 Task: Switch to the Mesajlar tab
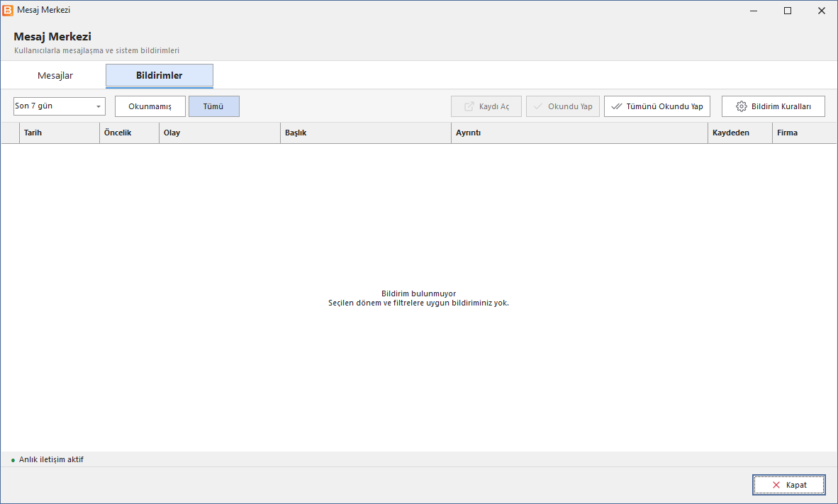tap(55, 75)
